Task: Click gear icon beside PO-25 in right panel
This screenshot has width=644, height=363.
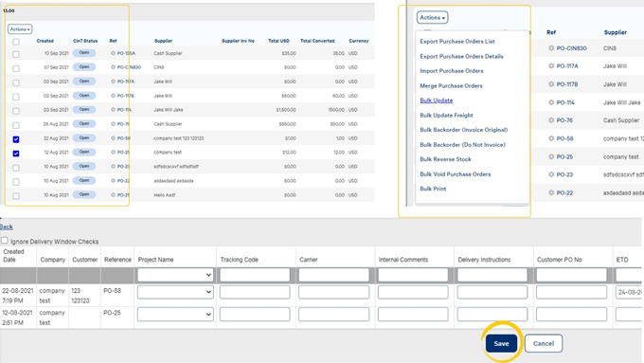Action: pos(551,156)
